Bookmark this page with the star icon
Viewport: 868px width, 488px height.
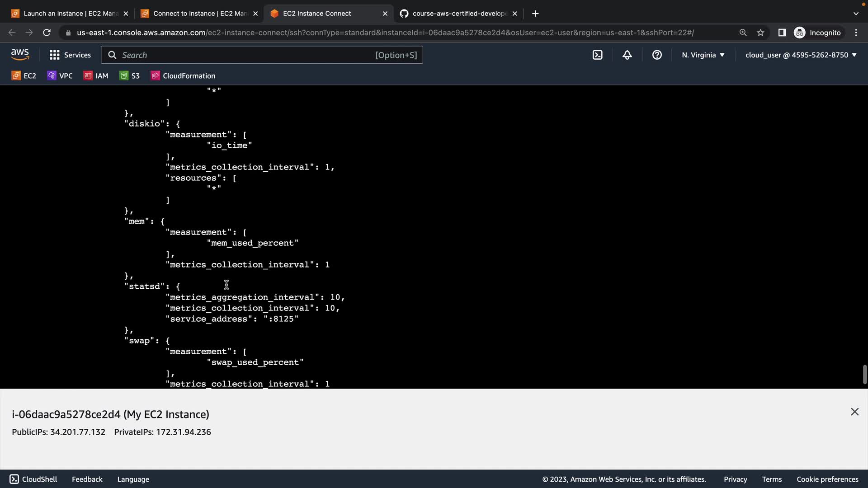pos(760,33)
